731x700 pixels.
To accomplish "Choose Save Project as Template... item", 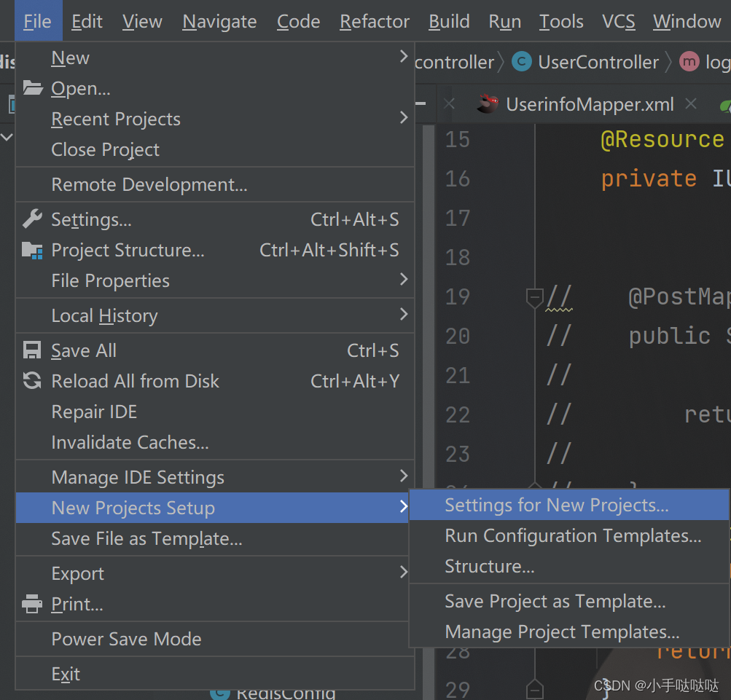I will [569, 601].
